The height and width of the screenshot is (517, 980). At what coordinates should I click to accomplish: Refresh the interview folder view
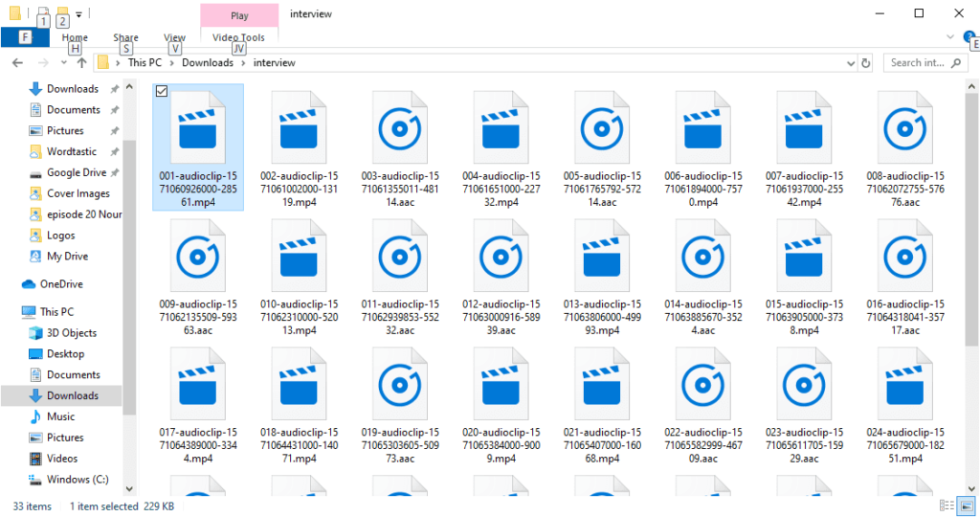[865, 62]
